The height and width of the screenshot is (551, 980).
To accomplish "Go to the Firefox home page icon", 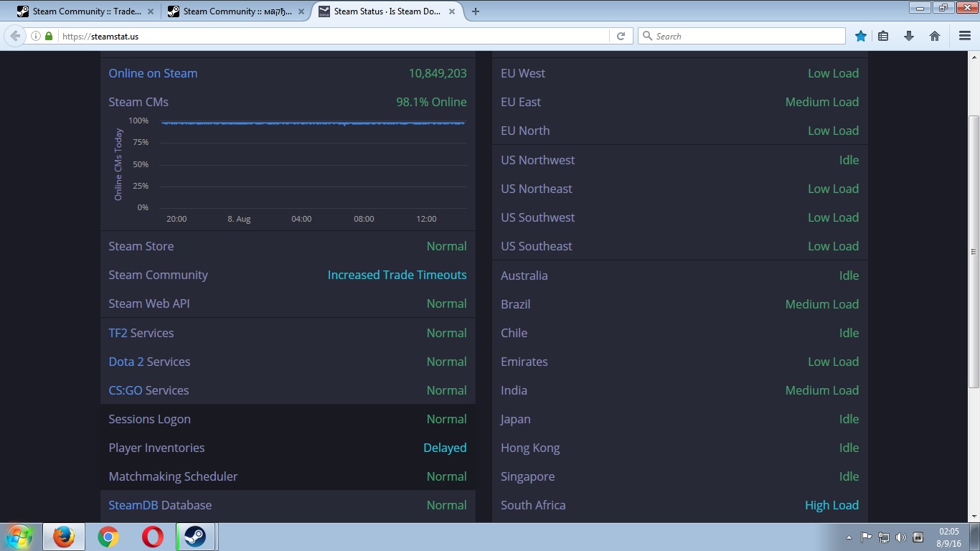I will click(x=934, y=36).
